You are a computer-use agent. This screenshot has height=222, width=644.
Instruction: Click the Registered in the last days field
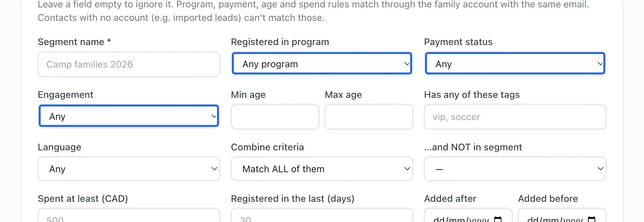point(322,215)
